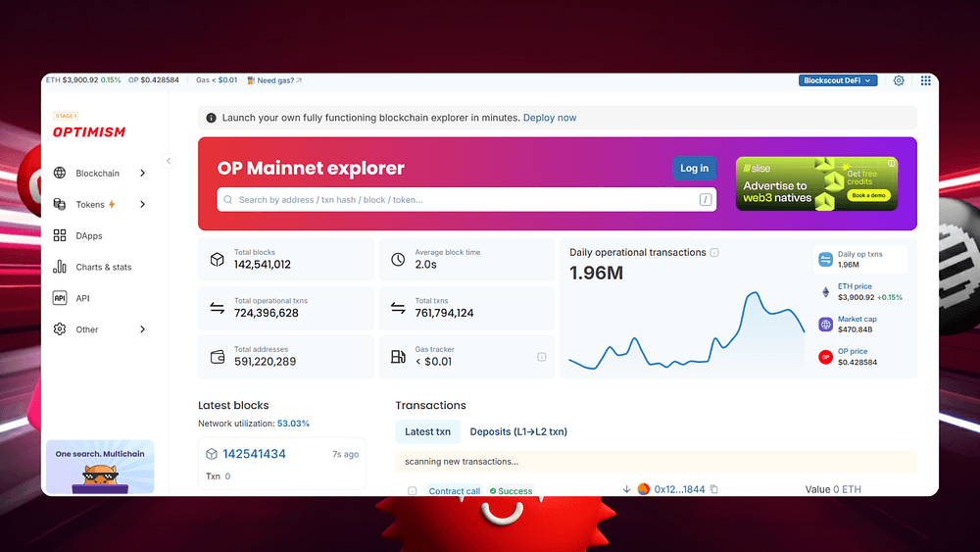This screenshot has width=980, height=552.
Task: Click the Total operational txns arrows icon
Action: pos(217,308)
